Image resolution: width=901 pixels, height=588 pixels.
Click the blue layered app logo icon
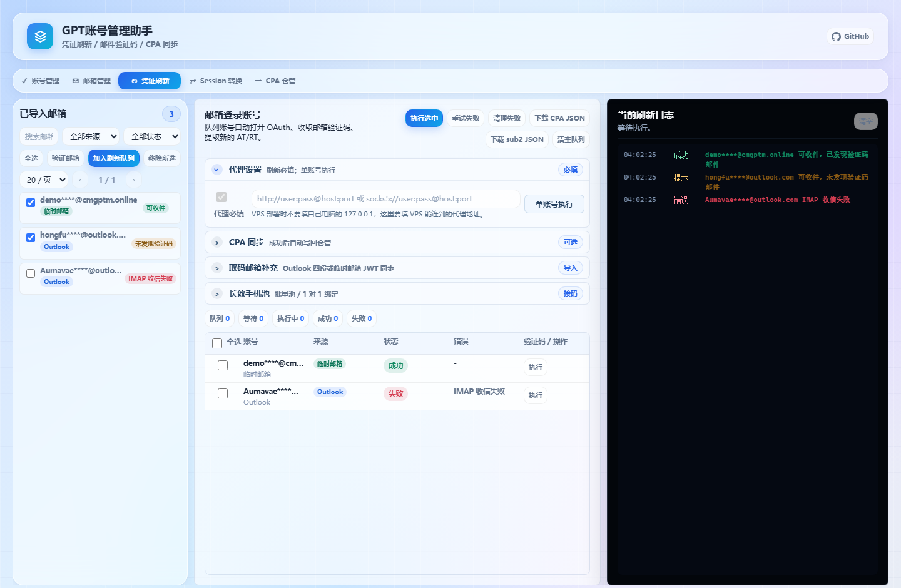40,36
